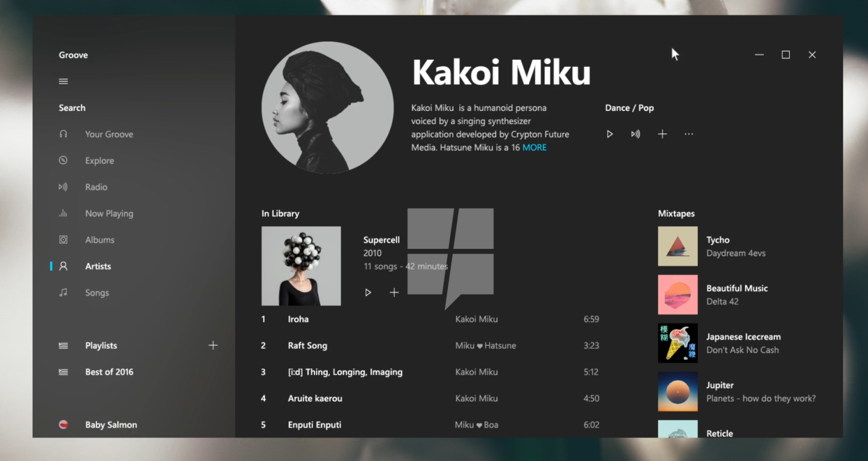Click the Albums icon
The width and height of the screenshot is (868, 461).
click(x=63, y=239)
